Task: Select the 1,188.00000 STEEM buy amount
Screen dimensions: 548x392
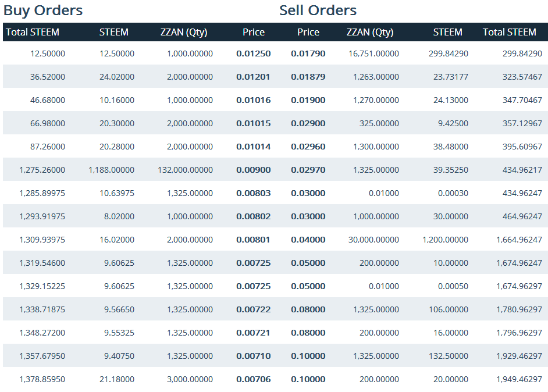Action: click(112, 170)
